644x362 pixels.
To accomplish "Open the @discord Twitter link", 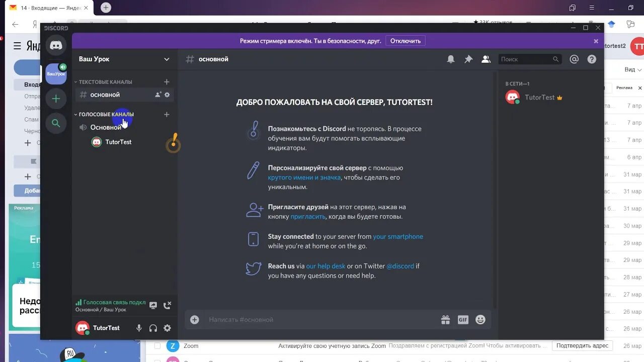I will [400, 266].
